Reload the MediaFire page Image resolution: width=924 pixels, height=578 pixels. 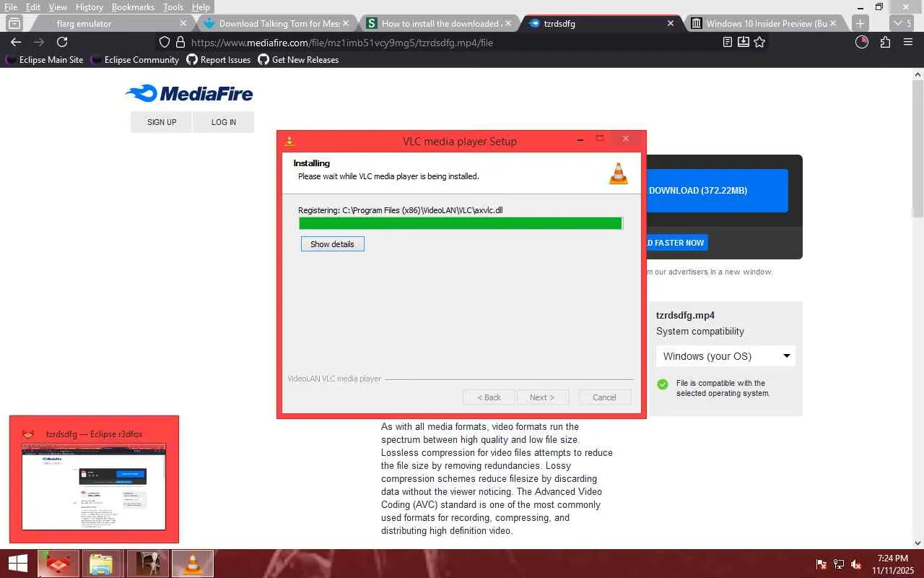[62, 42]
